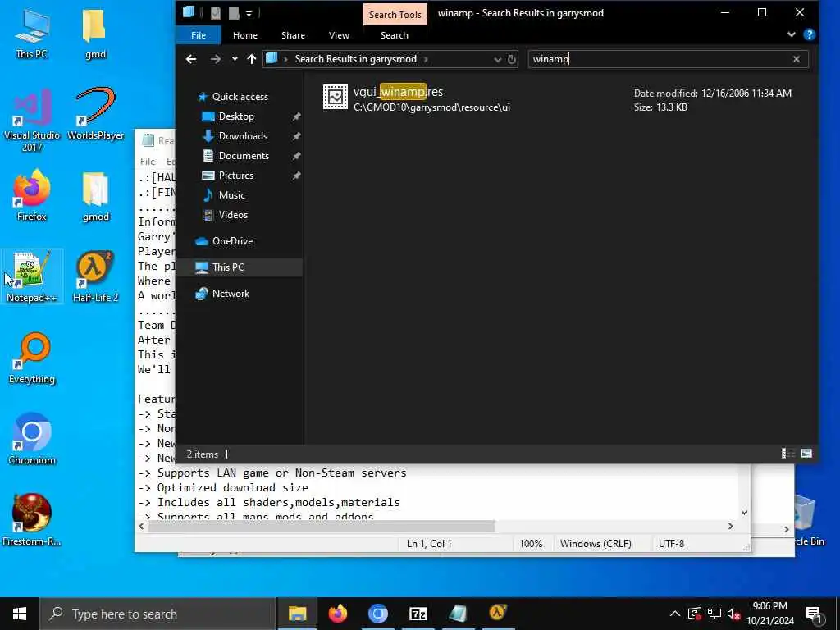This screenshot has width=840, height=630.
Task: Select Chromium desktop shortcut
Action: pyautogui.click(x=32, y=439)
